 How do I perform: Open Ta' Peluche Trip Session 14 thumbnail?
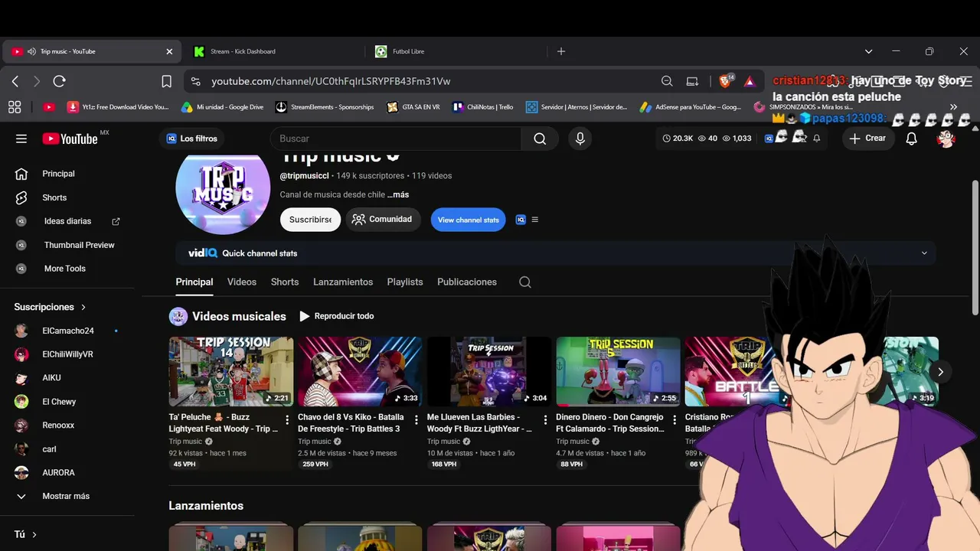(x=231, y=371)
